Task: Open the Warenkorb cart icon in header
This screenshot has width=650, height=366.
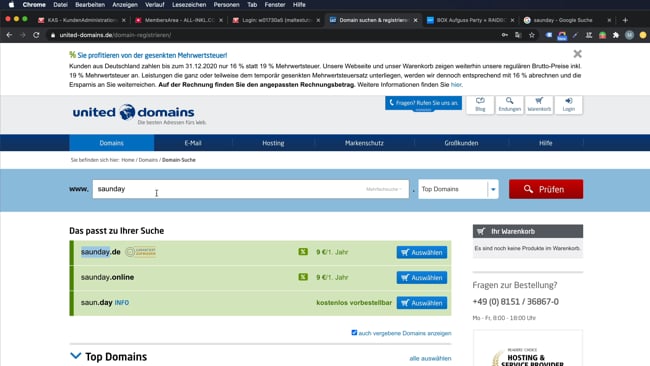Action: pos(539,104)
